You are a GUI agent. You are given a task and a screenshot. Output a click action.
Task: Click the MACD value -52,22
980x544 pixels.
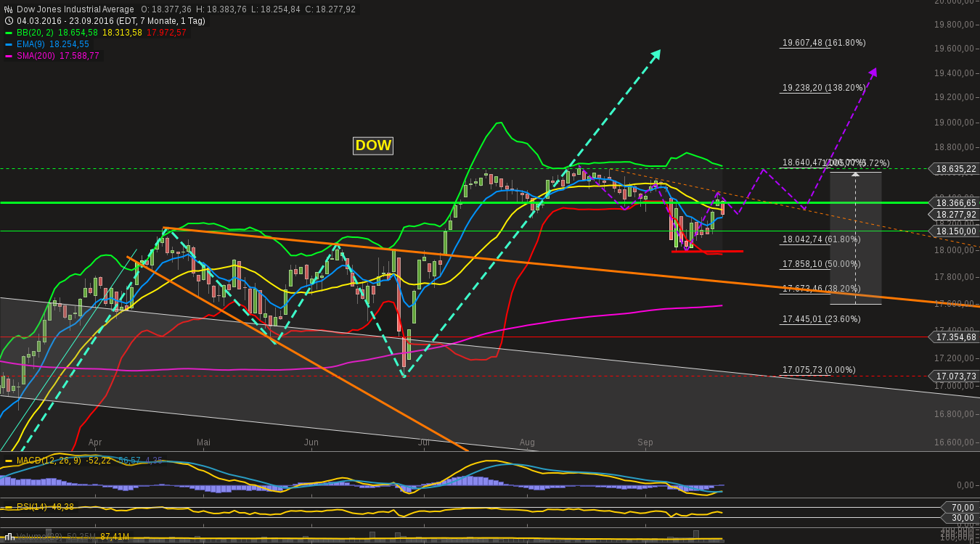99,461
